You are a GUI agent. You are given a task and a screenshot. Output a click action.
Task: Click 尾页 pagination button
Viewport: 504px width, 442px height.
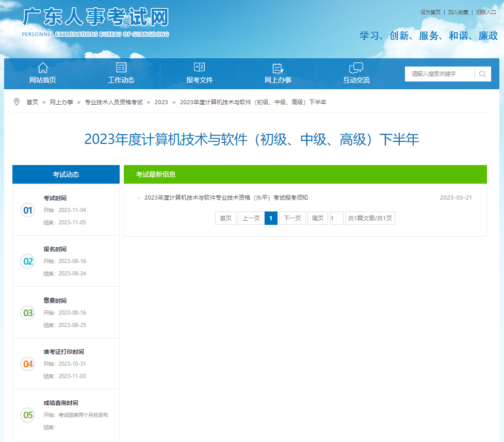(318, 218)
